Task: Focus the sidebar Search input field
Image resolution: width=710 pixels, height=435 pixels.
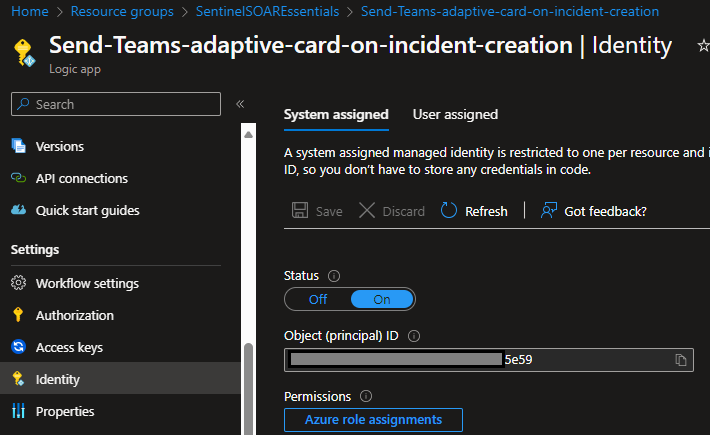Action: point(116,104)
